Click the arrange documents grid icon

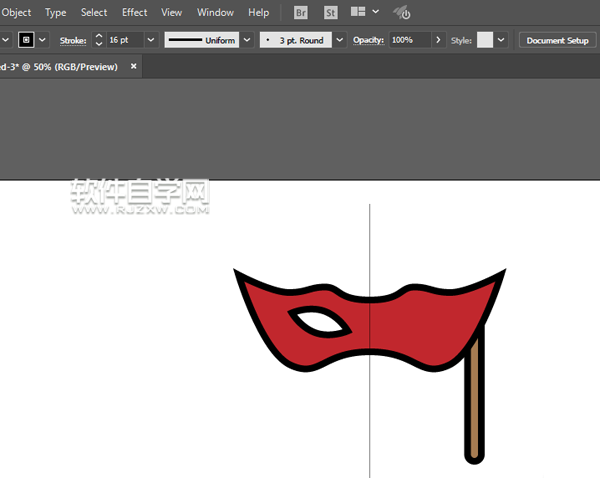tap(358, 13)
